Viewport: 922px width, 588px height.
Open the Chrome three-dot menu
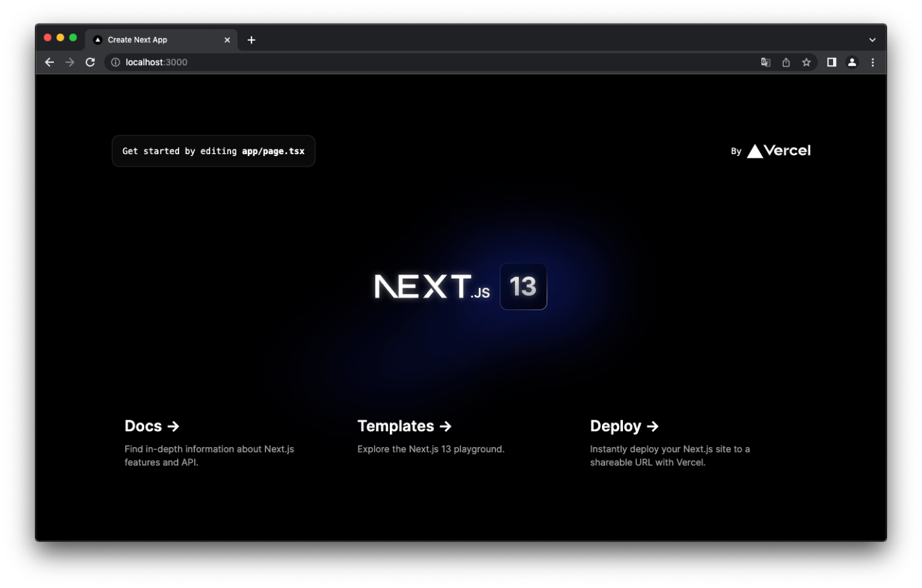pos(873,62)
